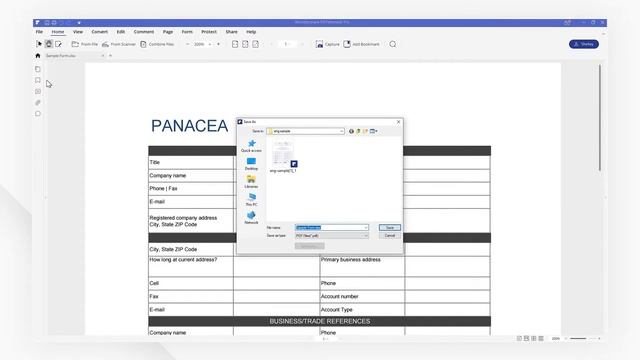Go to Quick access location
The width and height of the screenshot is (640, 360).
tap(251, 146)
